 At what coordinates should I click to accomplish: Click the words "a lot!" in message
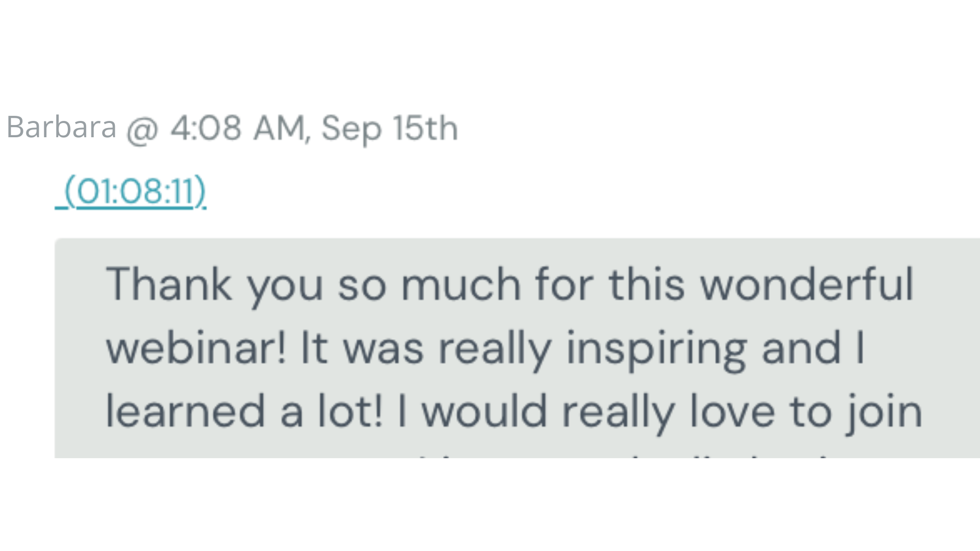coord(332,412)
